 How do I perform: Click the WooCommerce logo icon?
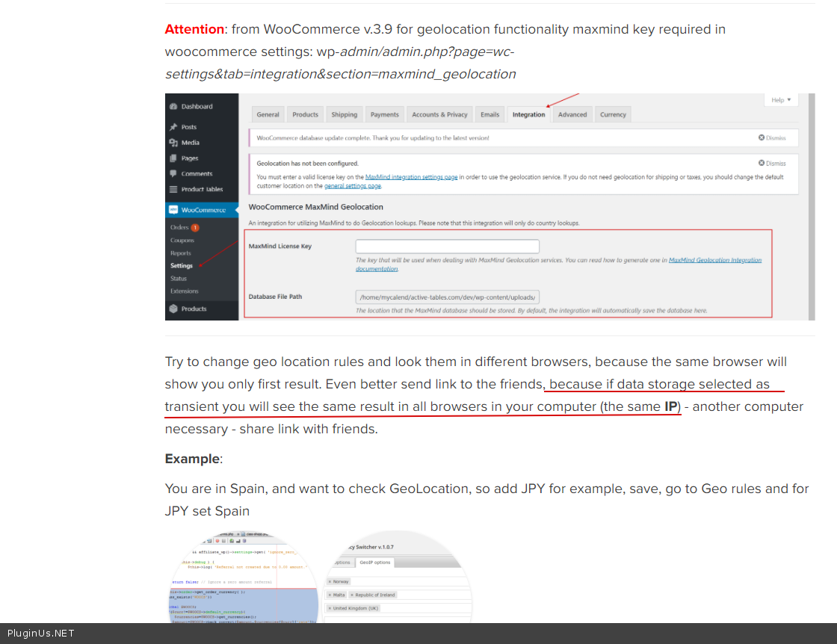173,210
